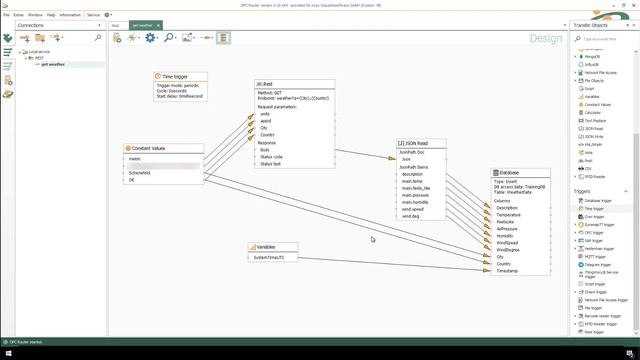Select Time trigger in Triggers list
Viewport: 640px width, 360px height.
click(594, 209)
